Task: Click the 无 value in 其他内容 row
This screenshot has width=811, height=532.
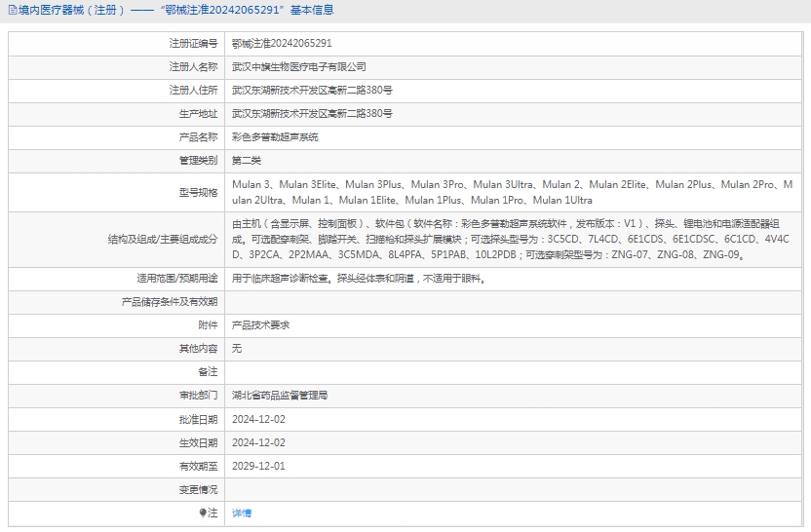Action: tap(236, 349)
